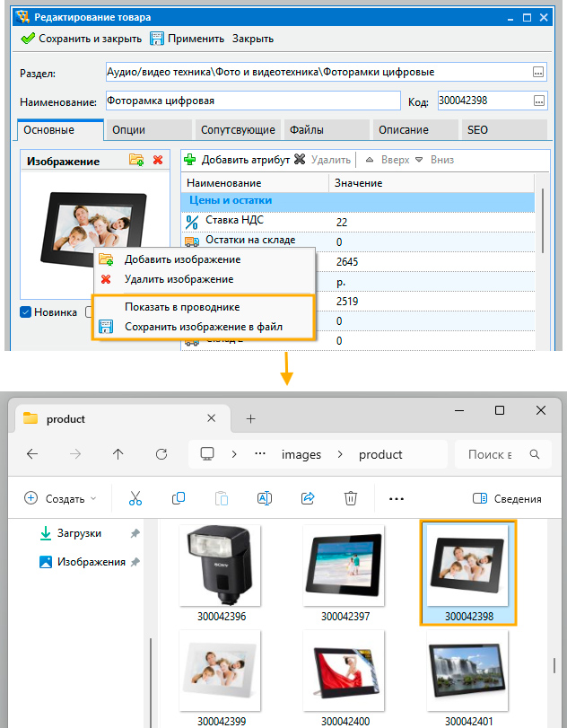Click the Ставка НДС percent icon
567x728 pixels.
(x=192, y=222)
